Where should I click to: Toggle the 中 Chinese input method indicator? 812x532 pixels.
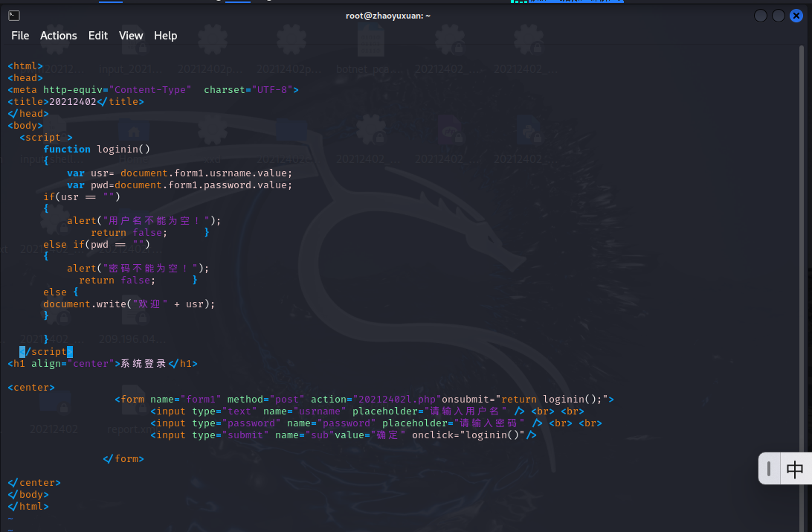[794, 469]
